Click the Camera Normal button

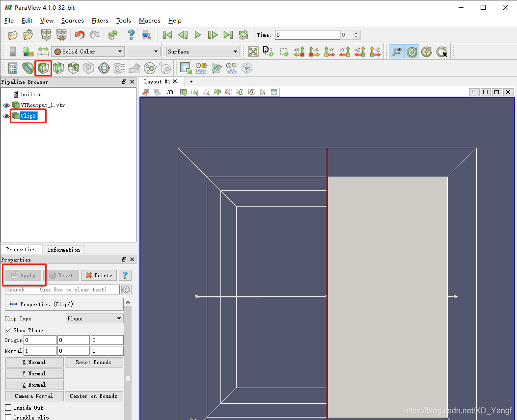point(34,396)
